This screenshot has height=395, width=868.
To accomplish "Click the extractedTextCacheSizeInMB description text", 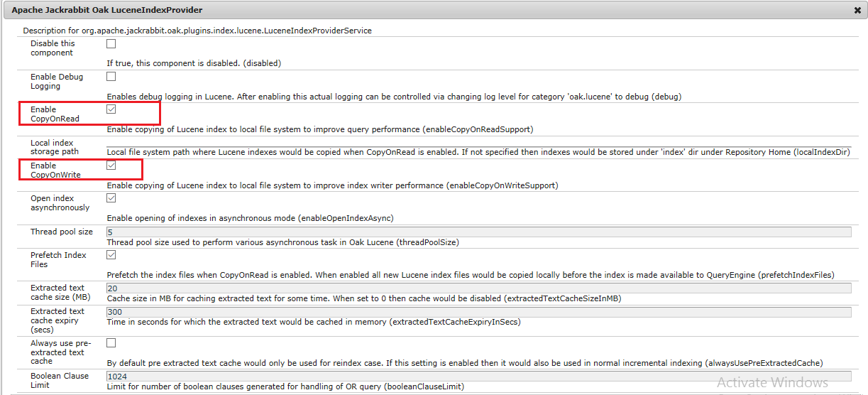I will (364, 298).
